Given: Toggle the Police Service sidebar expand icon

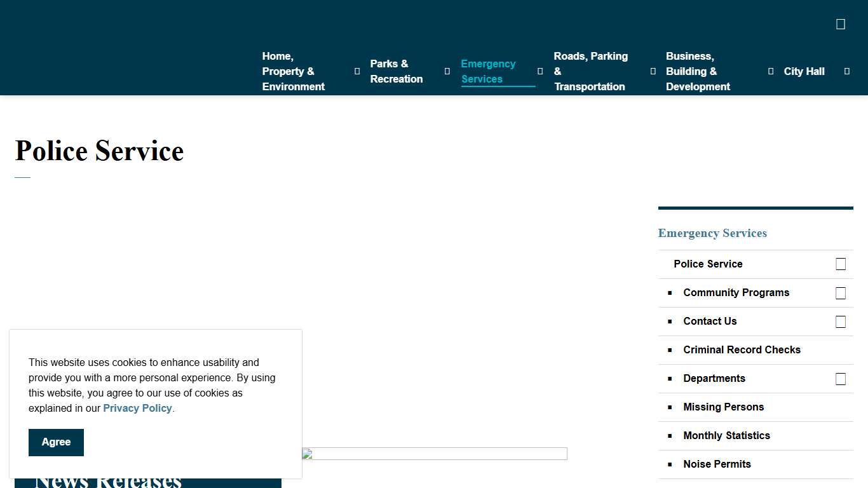Looking at the screenshot, I should [840, 264].
